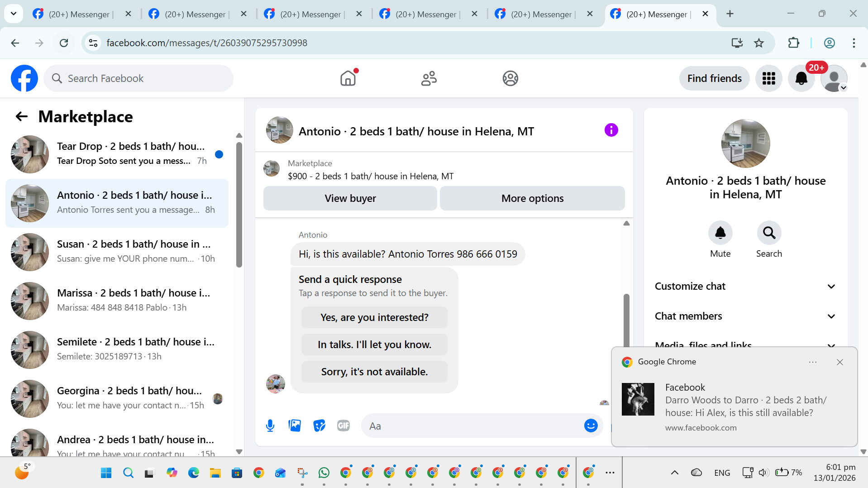Screen dimensions: 868x488
Task: Open the notifications bell icon
Action: click(801, 78)
